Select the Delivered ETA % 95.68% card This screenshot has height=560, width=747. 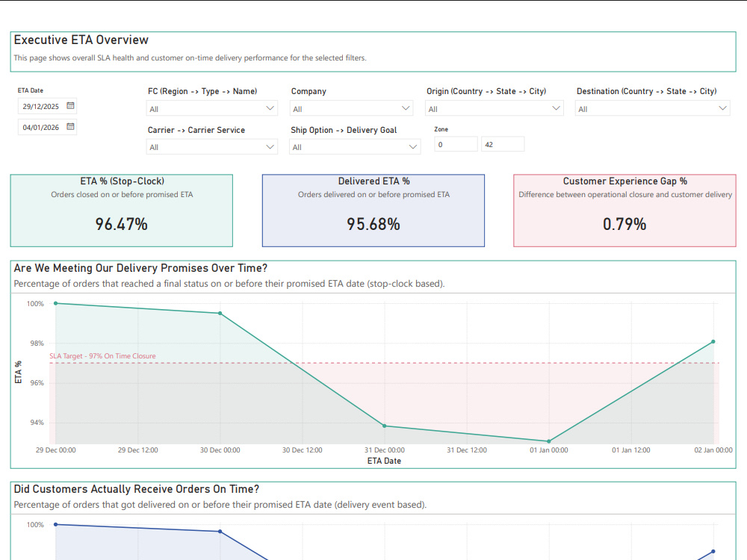click(373, 211)
